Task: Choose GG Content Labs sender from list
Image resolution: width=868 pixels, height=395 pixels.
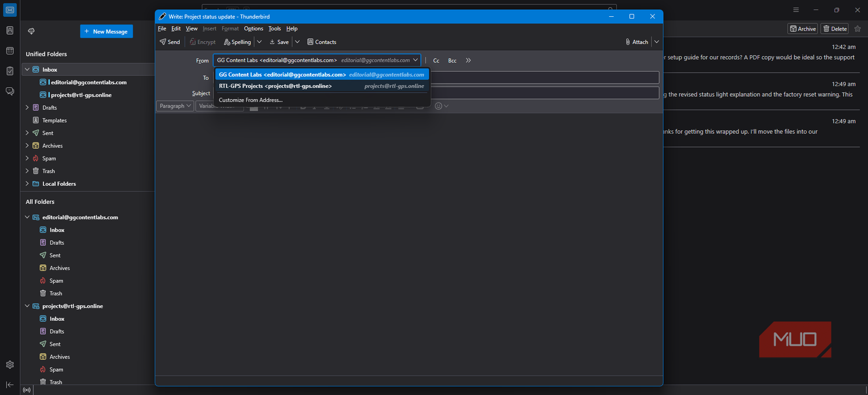Action: point(322,75)
